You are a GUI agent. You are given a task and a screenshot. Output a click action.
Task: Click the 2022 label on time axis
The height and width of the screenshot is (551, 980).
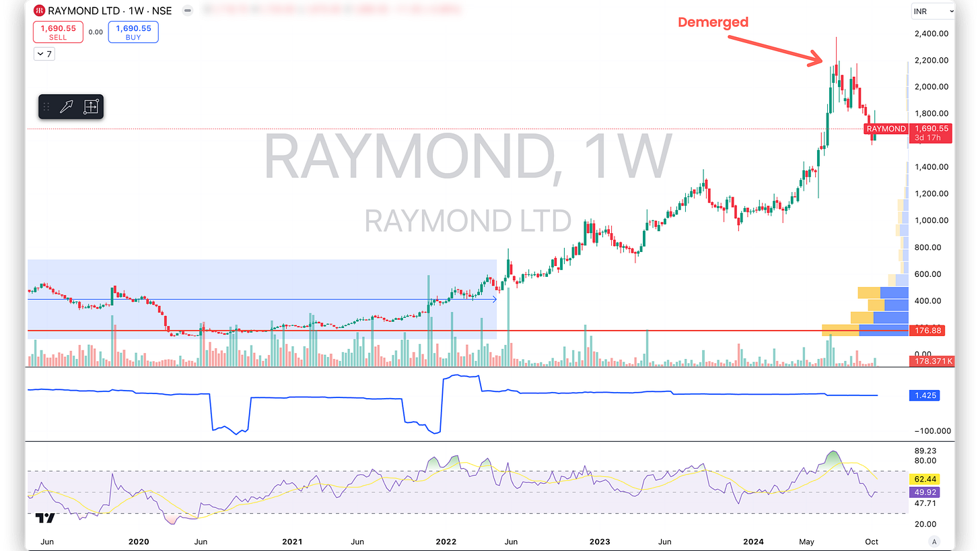[446, 542]
